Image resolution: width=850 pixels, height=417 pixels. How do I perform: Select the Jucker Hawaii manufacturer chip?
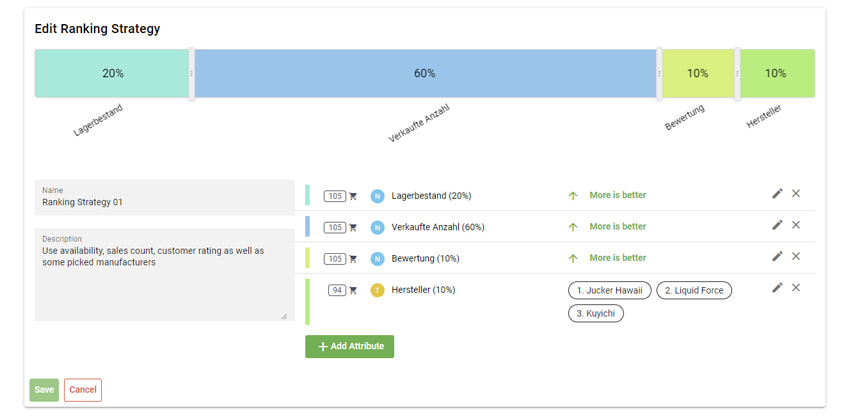pos(610,290)
